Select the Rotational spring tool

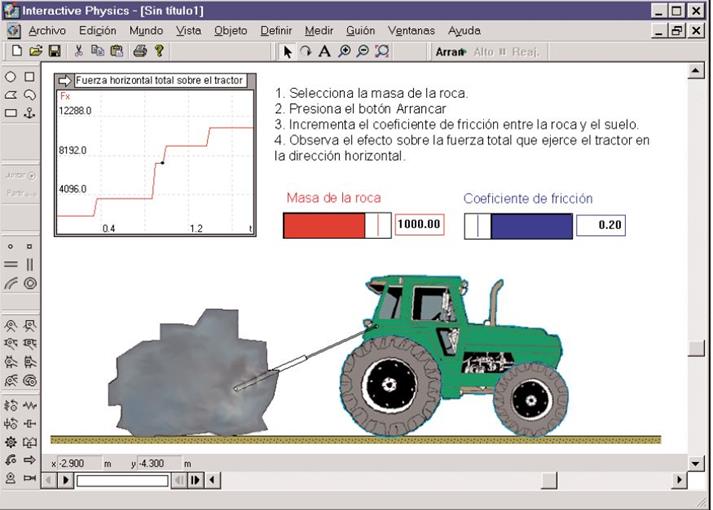pyautogui.click(x=10, y=405)
